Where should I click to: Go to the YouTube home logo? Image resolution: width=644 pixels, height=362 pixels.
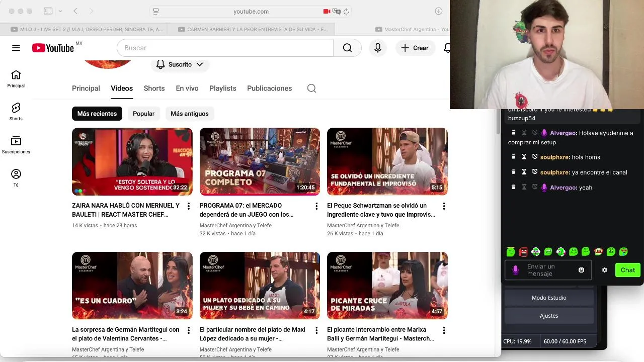[x=53, y=48]
